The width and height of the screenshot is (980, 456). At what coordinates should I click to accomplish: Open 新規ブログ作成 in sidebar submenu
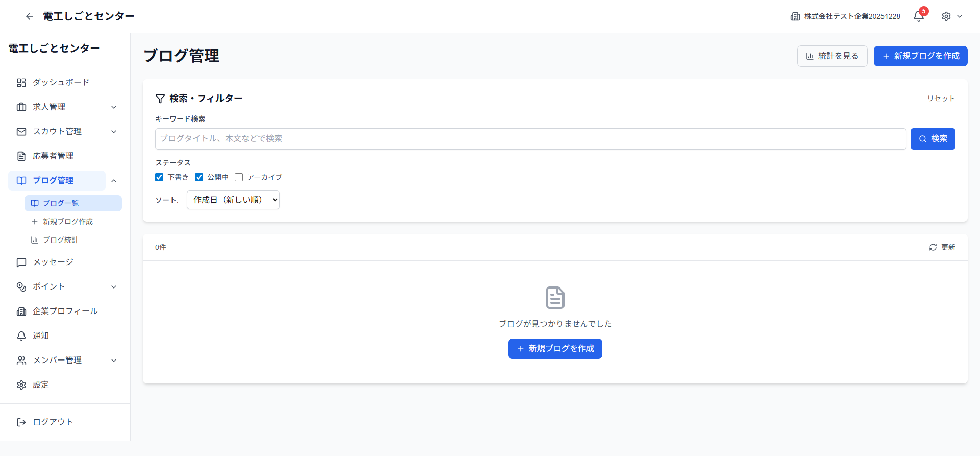67,222
